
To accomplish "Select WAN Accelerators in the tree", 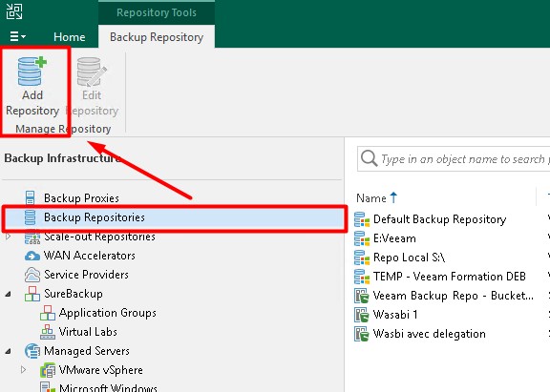I will click(90, 256).
